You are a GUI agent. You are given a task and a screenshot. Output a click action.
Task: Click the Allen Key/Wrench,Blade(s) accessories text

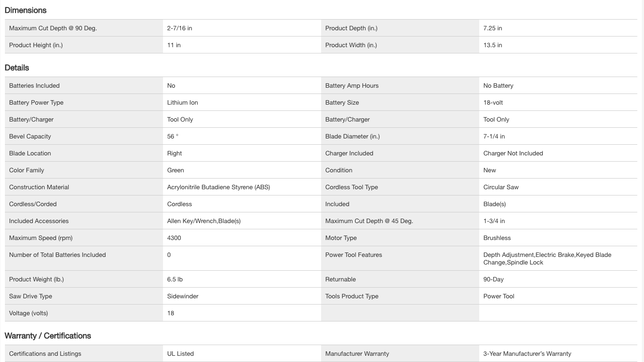tap(204, 221)
